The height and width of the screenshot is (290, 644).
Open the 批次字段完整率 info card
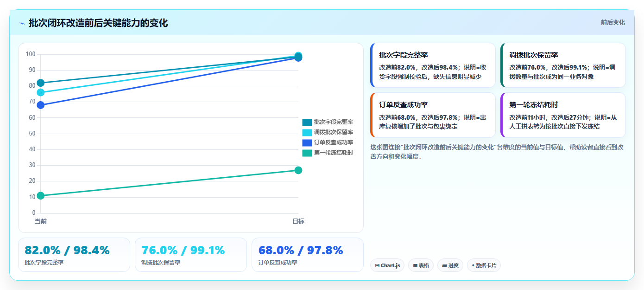tap(433, 65)
